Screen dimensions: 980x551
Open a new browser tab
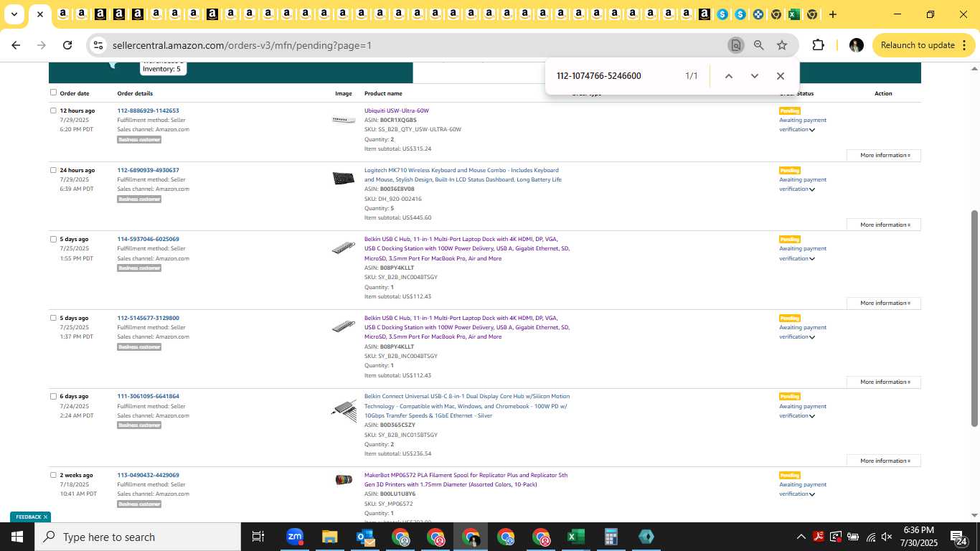tap(832, 14)
